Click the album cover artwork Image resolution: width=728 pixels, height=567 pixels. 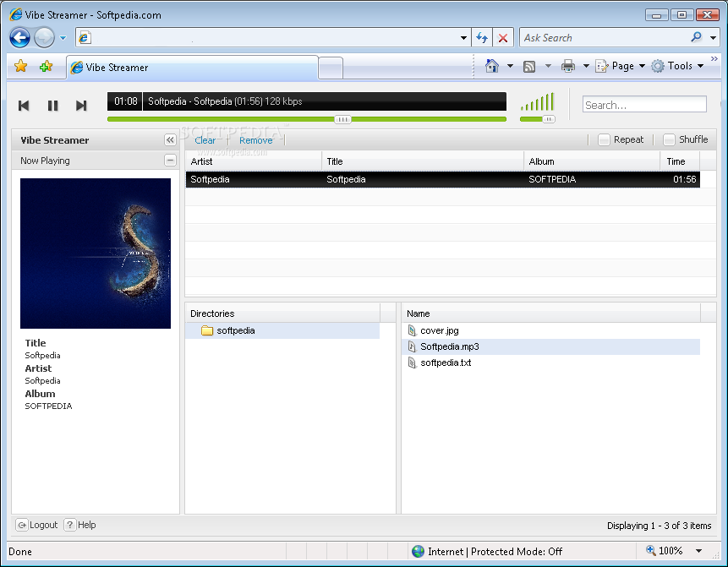click(96, 254)
